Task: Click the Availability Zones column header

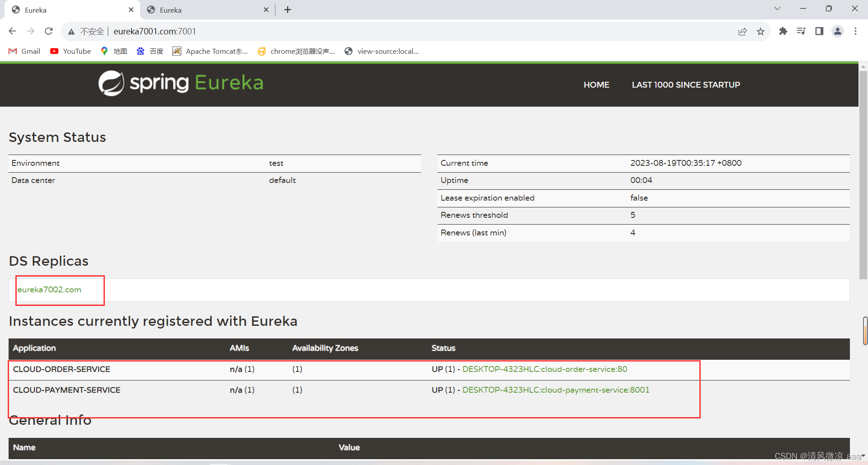Action: pos(325,348)
